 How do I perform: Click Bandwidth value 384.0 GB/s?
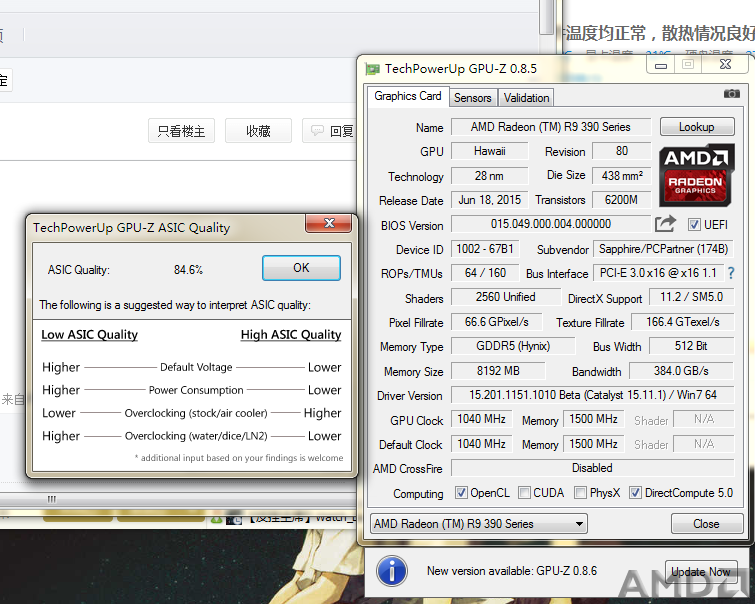681,371
